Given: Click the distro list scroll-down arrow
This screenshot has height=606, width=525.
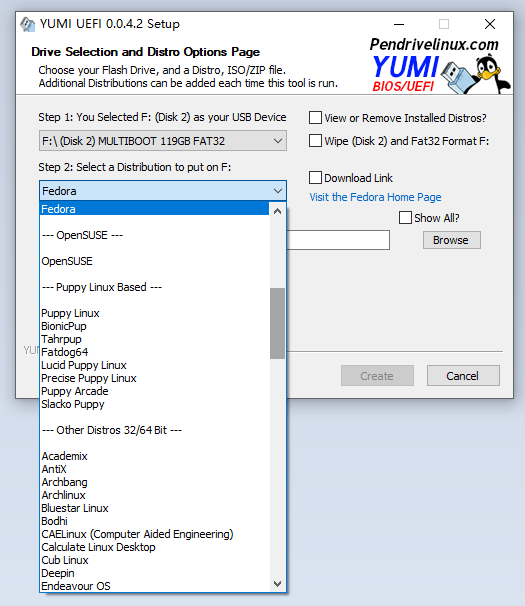Looking at the screenshot, I should click(x=277, y=584).
